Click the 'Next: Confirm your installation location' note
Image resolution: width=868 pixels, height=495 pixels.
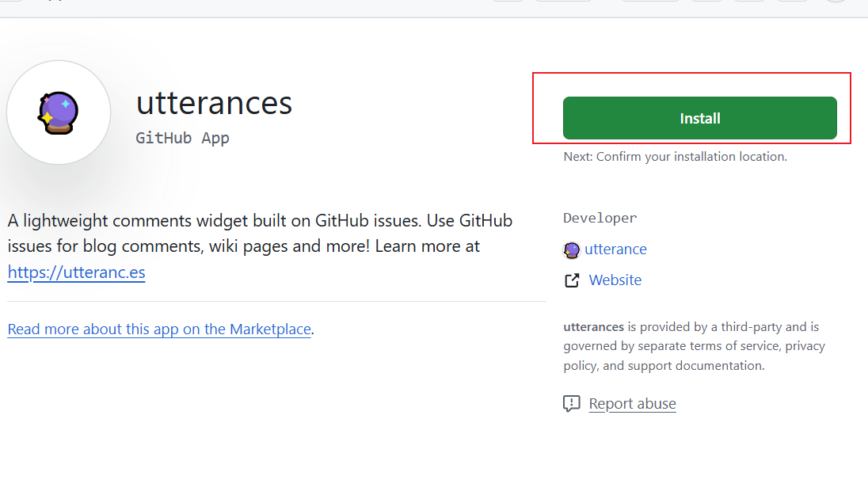pyautogui.click(x=675, y=157)
